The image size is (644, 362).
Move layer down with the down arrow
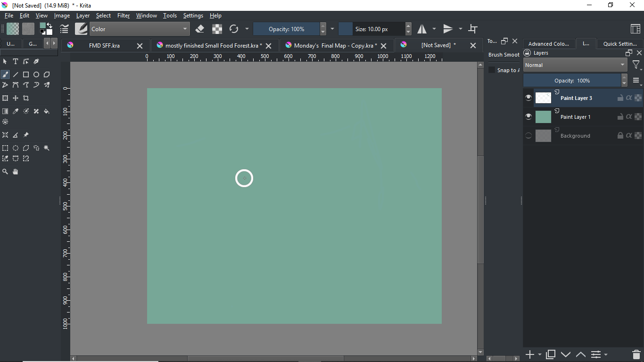(566, 354)
